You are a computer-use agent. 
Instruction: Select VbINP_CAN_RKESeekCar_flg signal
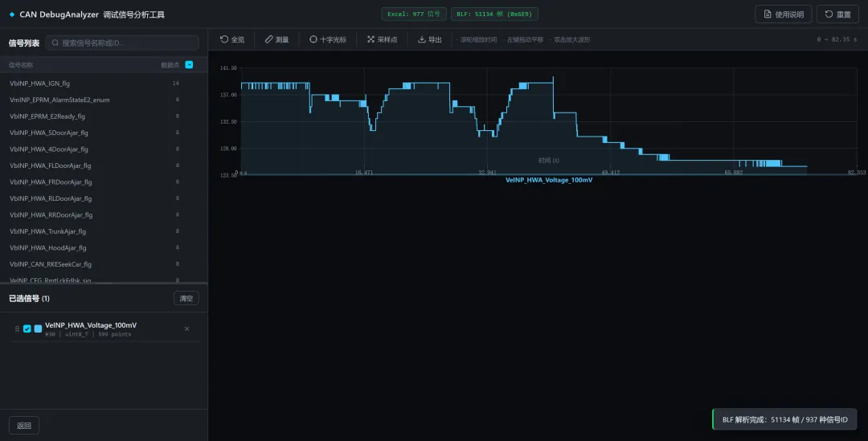pyautogui.click(x=104, y=264)
